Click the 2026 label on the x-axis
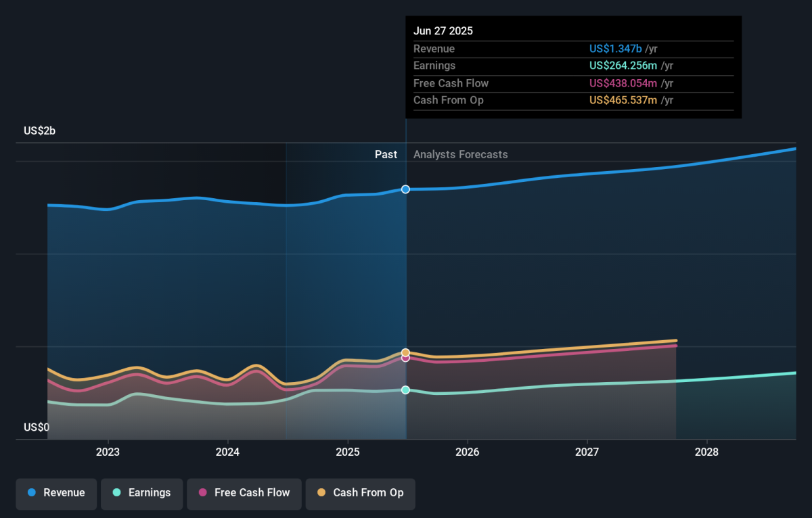The height and width of the screenshot is (518, 812). tap(467, 452)
